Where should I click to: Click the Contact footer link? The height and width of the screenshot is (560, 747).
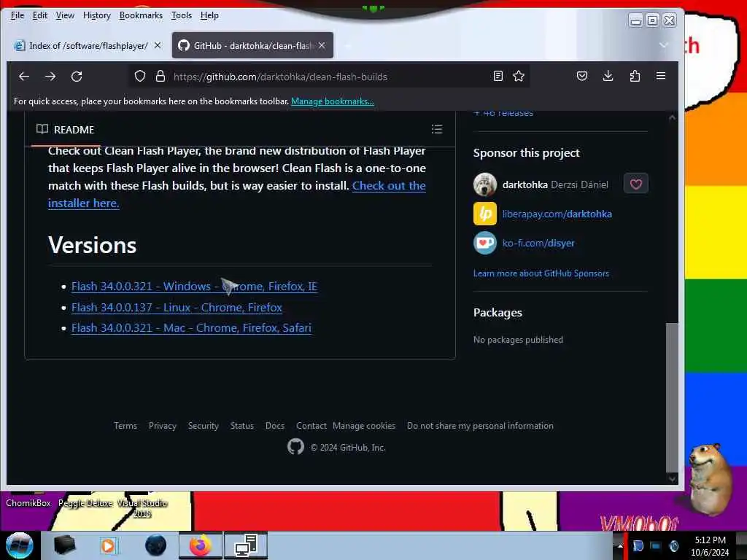tap(311, 426)
